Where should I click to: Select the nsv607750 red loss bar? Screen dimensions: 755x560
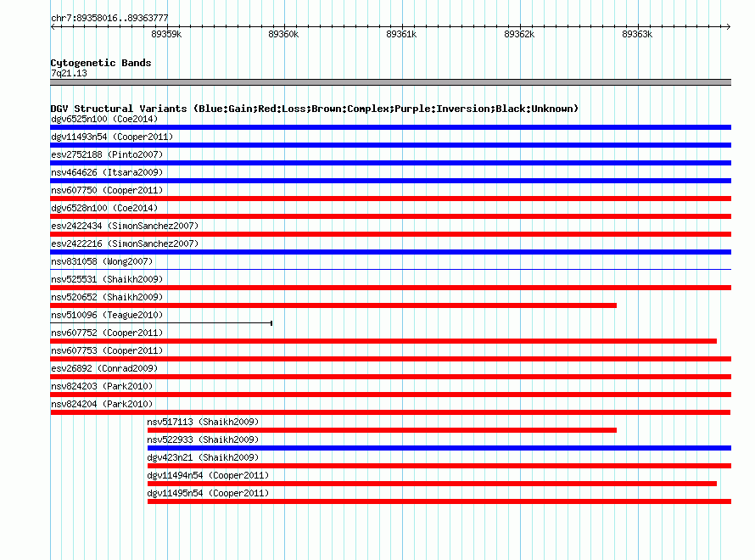click(390, 199)
